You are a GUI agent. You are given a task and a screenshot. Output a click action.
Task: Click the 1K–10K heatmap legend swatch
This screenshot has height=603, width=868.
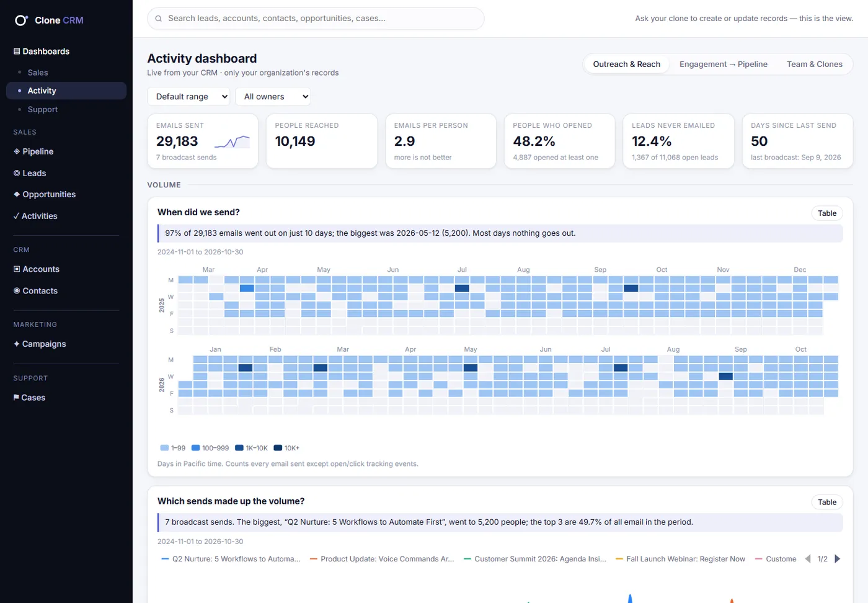tap(239, 448)
